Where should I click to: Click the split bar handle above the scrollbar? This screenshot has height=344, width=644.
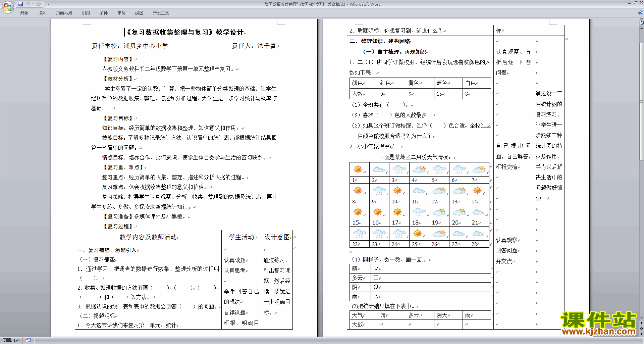[x=642, y=19]
